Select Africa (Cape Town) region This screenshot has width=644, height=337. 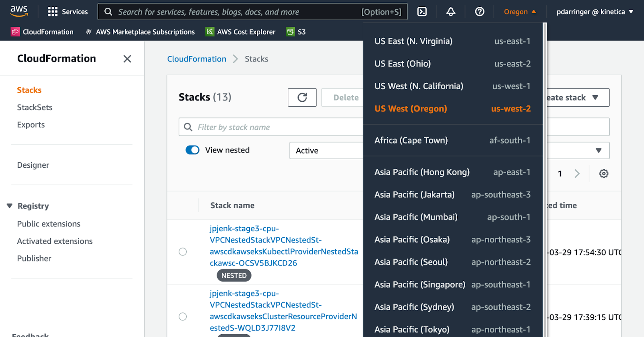click(x=453, y=140)
